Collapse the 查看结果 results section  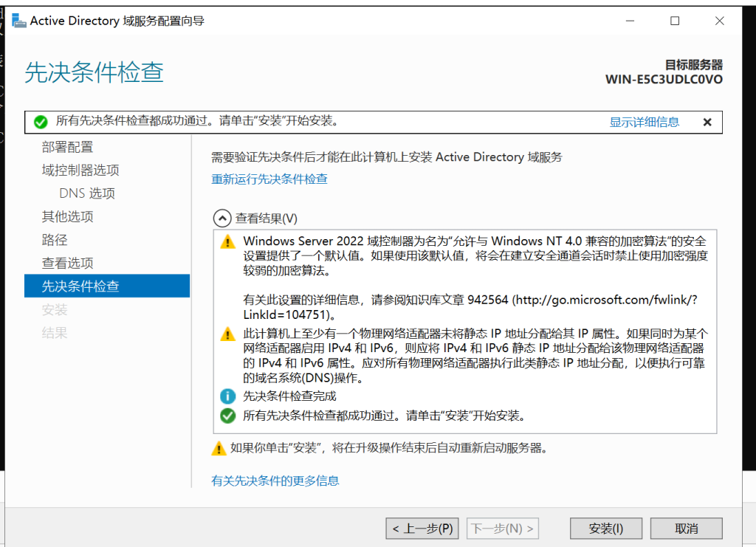(221, 219)
